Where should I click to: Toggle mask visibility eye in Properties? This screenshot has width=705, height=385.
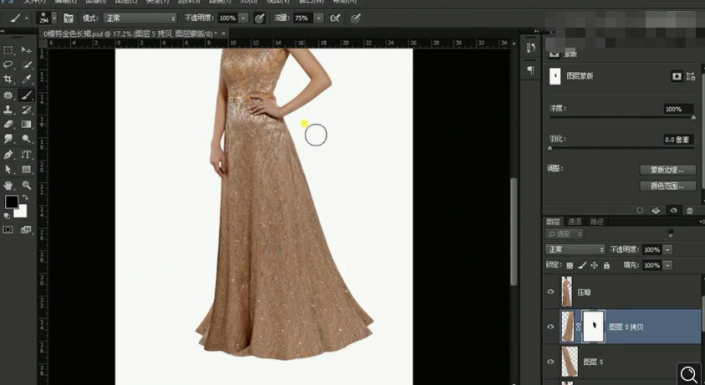tap(674, 210)
